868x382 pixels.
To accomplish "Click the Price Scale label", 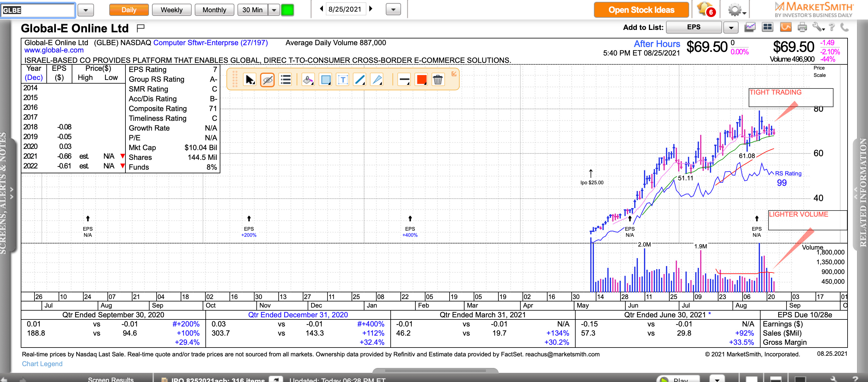I will [x=819, y=71].
